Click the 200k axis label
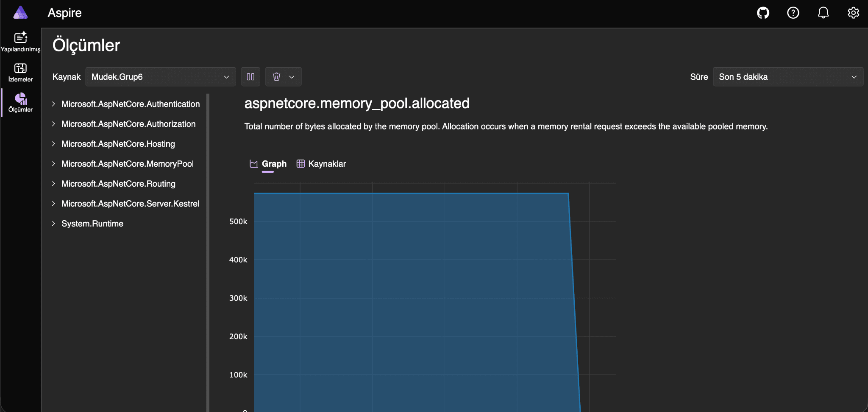The height and width of the screenshot is (412, 868). [x=238, y=336]
